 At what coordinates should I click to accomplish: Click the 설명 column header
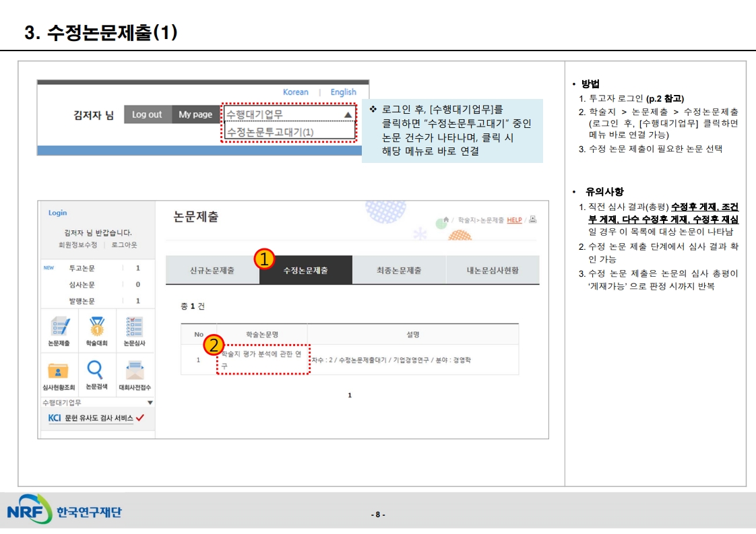tap(413, 334)
